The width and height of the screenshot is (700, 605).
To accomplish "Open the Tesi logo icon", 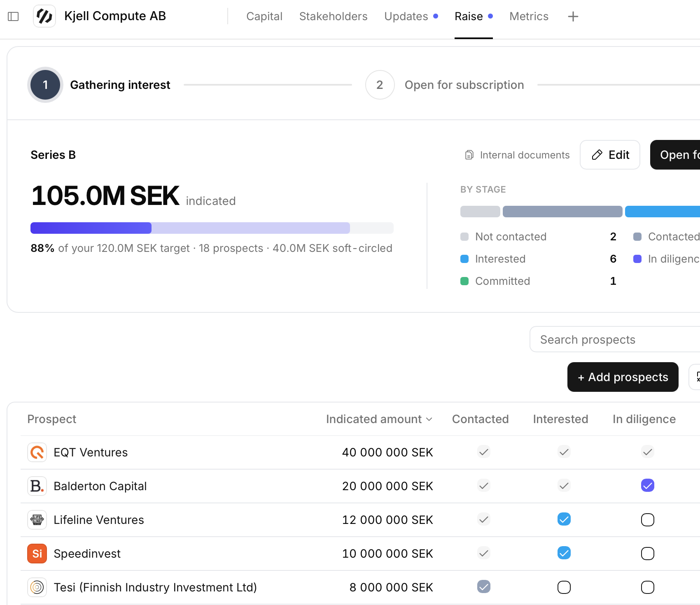I will [x=37, y=587].
